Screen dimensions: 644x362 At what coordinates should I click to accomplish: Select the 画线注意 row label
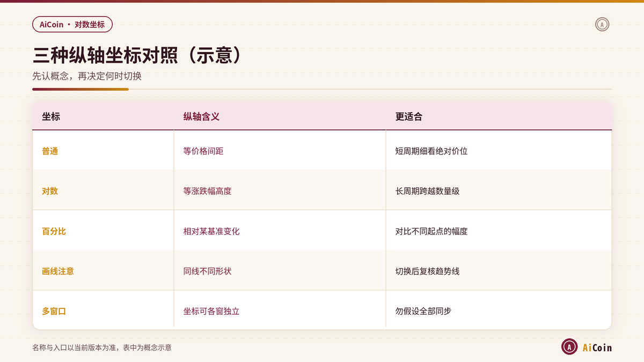click(58, 271)
